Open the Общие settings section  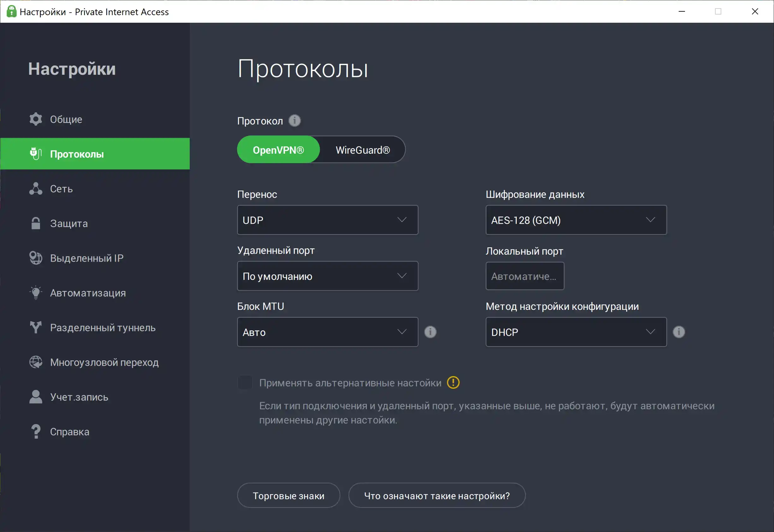click(95, 119)
